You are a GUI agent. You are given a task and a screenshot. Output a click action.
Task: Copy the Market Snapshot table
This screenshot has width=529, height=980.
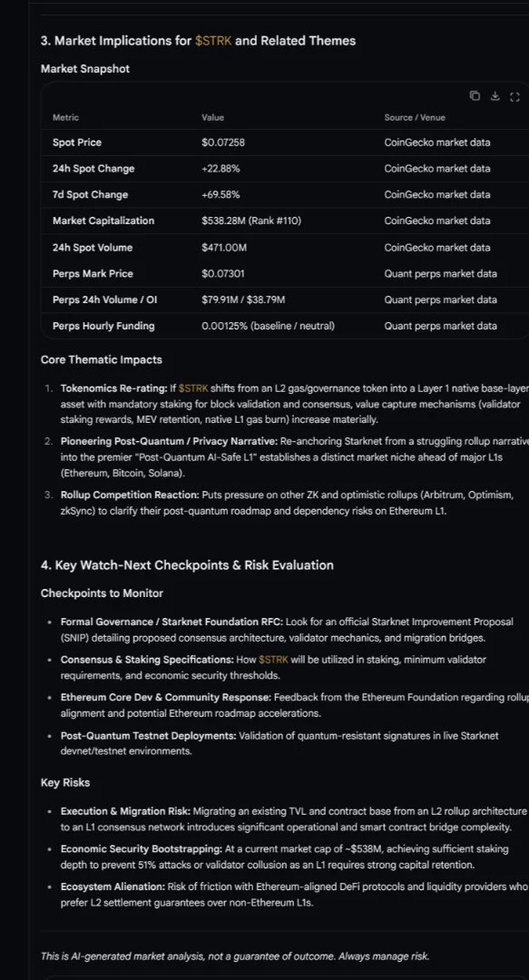[x=475, y=95]
